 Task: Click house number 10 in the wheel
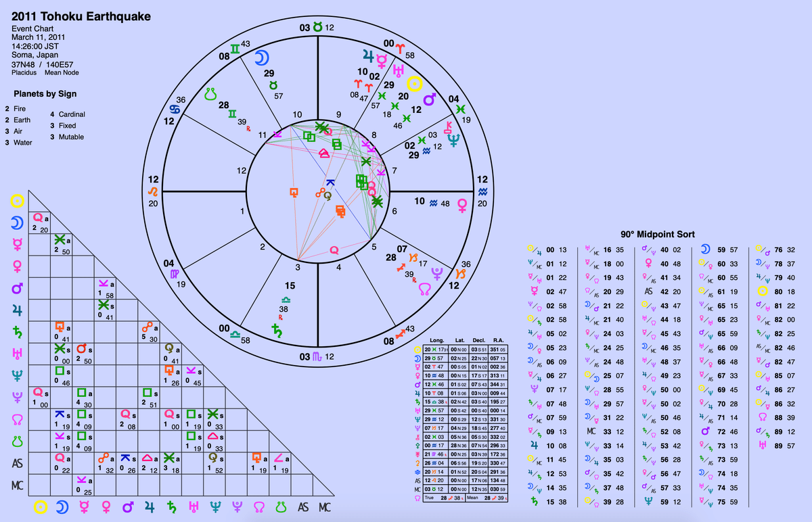pyautogui.click(x=297, y=114)
